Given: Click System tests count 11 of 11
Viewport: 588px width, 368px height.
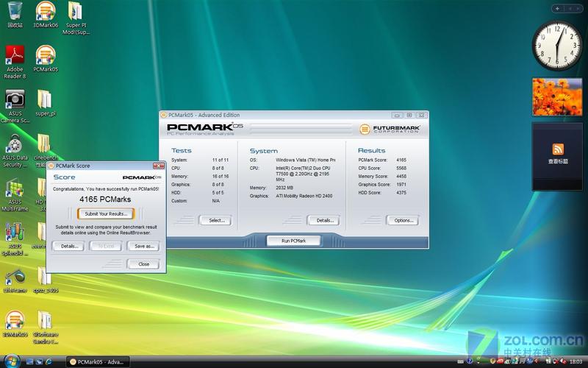Looking at the screenshot, I should click(220, 160).
